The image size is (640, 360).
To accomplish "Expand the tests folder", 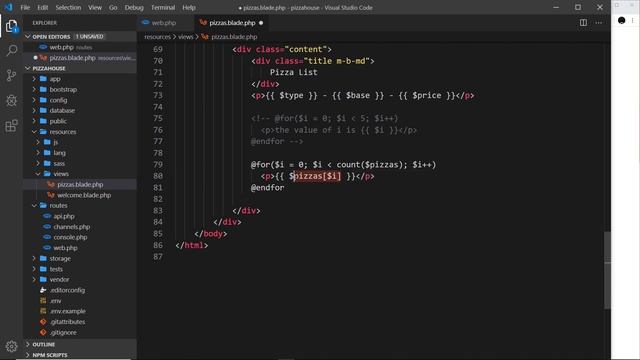I will coord(80,269).
